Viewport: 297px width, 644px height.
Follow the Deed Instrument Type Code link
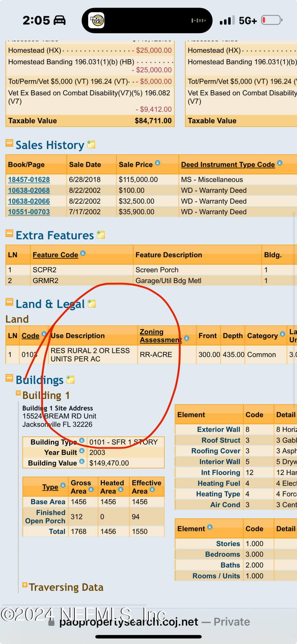[x=228, y=165]
